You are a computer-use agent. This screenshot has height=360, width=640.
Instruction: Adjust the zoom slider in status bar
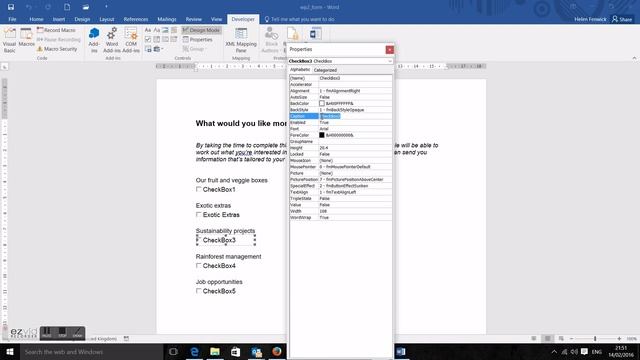coord(595,338)
